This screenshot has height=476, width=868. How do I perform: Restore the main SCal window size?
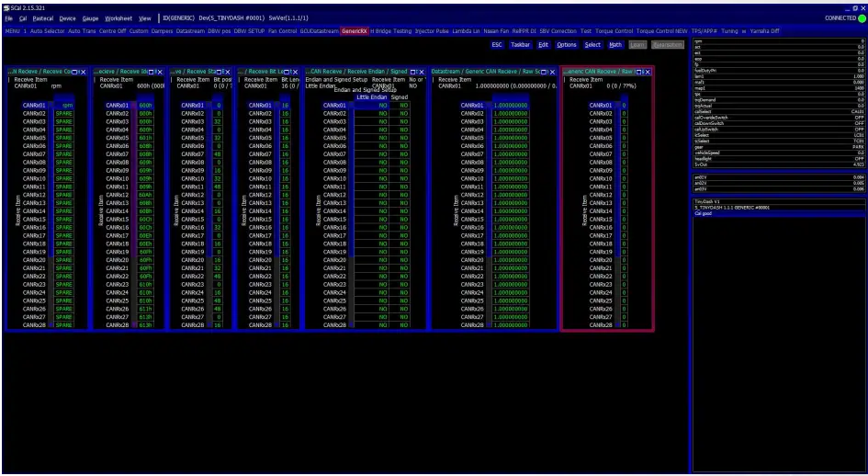point(855,8)
